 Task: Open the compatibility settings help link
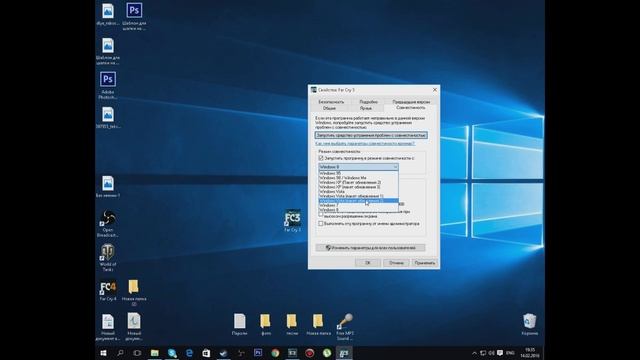pos(365,144)
